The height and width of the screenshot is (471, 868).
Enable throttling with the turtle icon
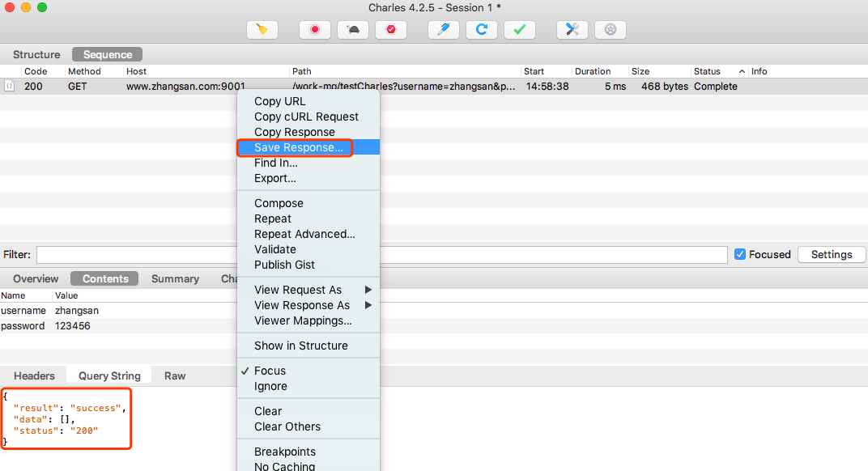(x=353, y=30)
